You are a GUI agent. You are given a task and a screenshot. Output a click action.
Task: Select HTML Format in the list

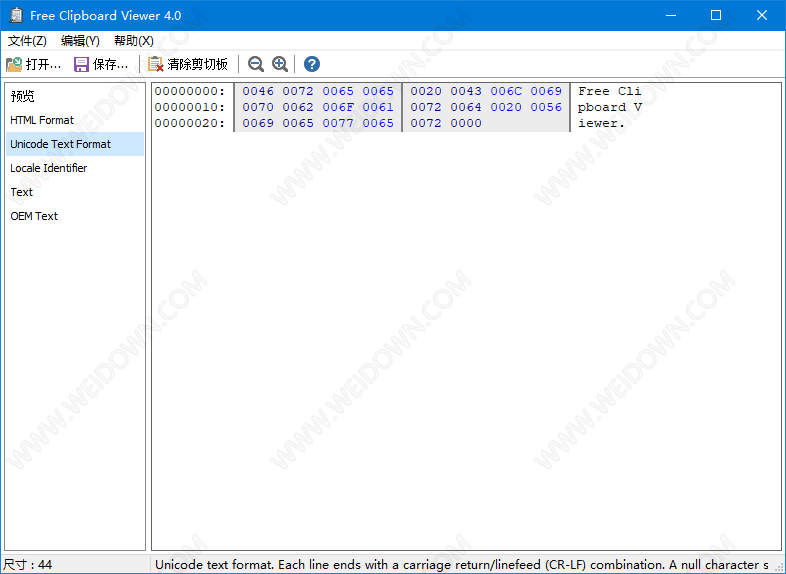click(x=75, y=120)
